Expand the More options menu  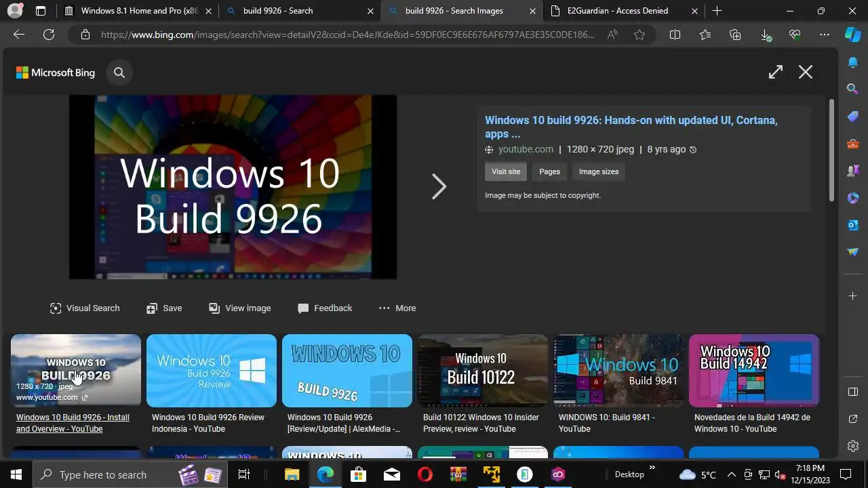click(397, 308)
